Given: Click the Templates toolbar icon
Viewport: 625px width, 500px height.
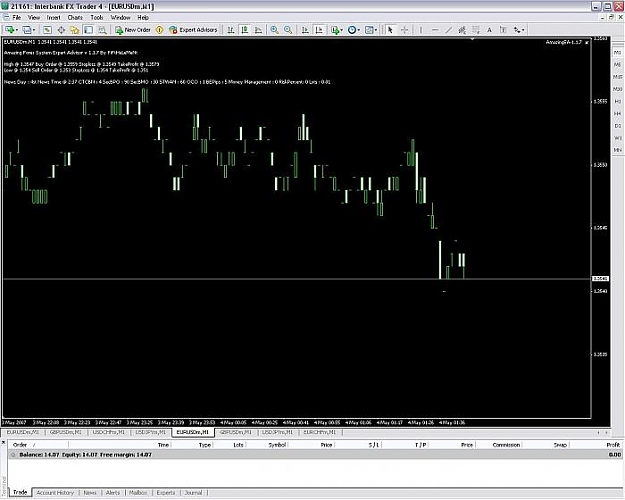Looking at the screenshot, I should (x=369, y=30).
